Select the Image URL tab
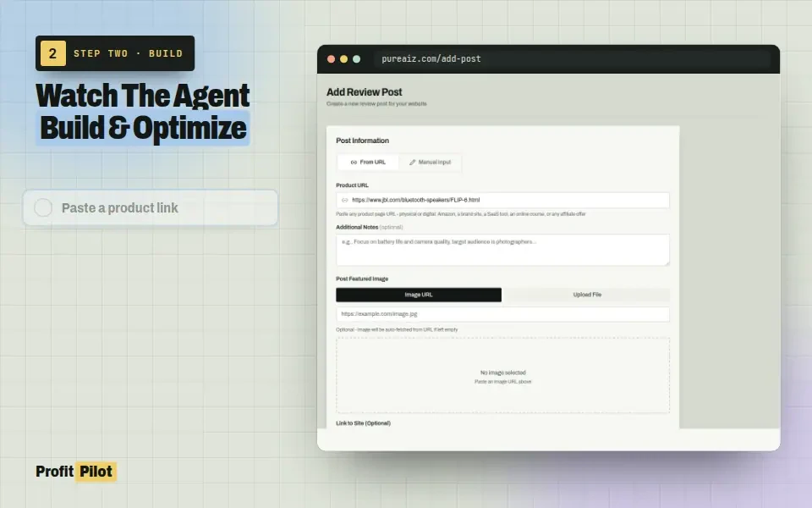The image size is (812, 508). pyautogui.click(x=419, y=295)
